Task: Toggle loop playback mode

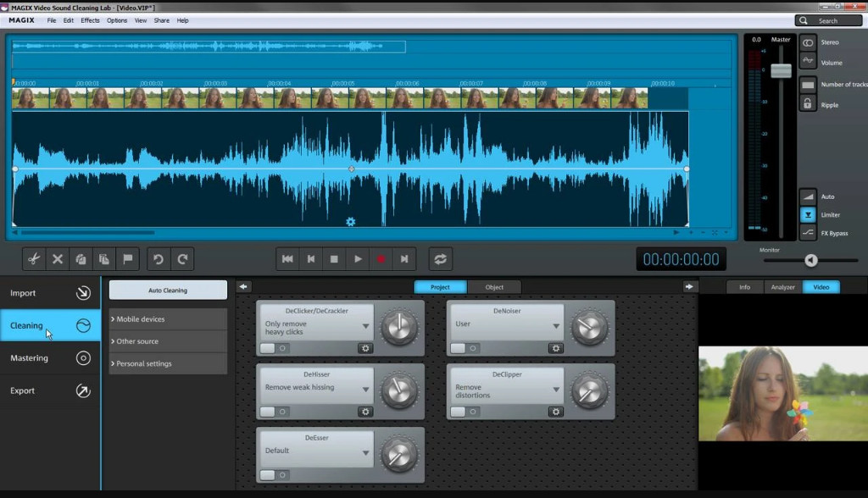Action: 441,259
